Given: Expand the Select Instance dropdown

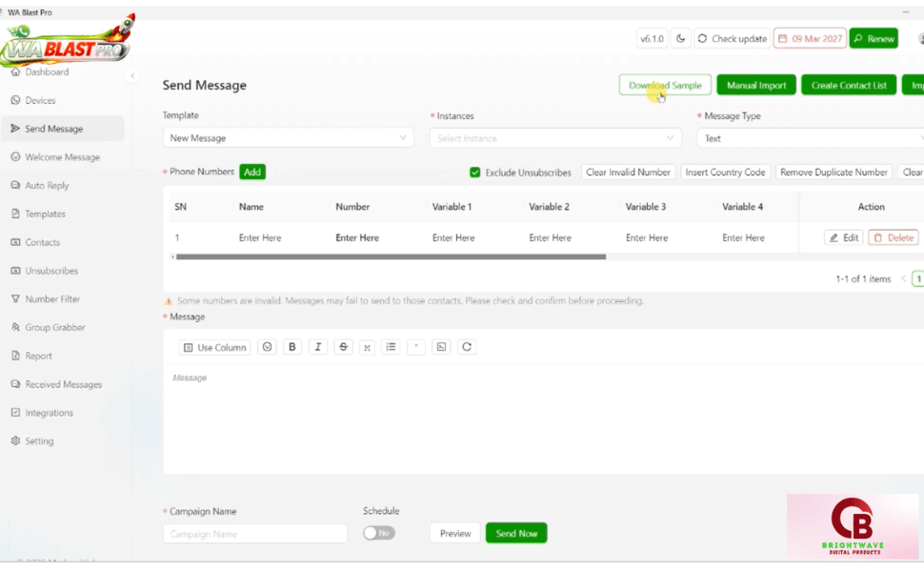Looking at the screenshot, I should tap(555, 138).
